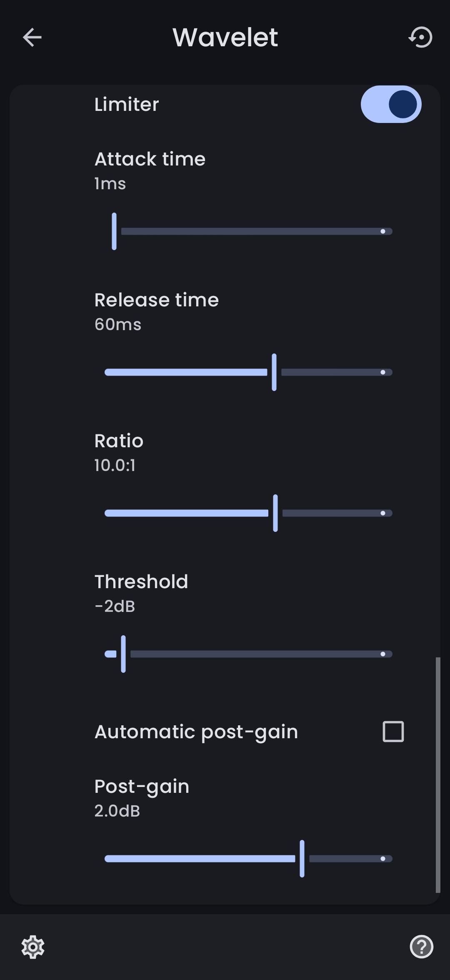Click the end dot of Threshold slider
Viewport: 450px width, 980px height.
click(383, 654)
